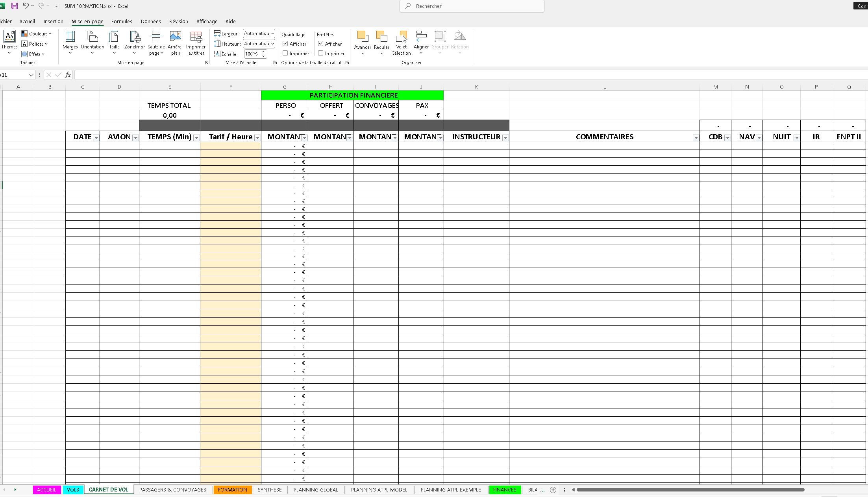Click the fx insert function icon

68,75
